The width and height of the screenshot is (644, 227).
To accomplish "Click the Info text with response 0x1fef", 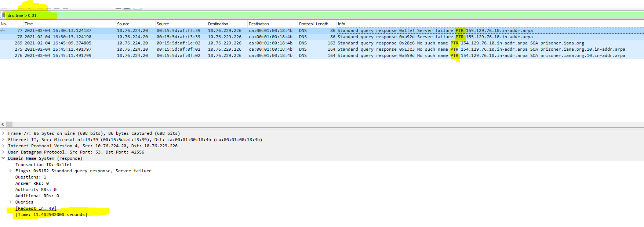I will [435, 30].
